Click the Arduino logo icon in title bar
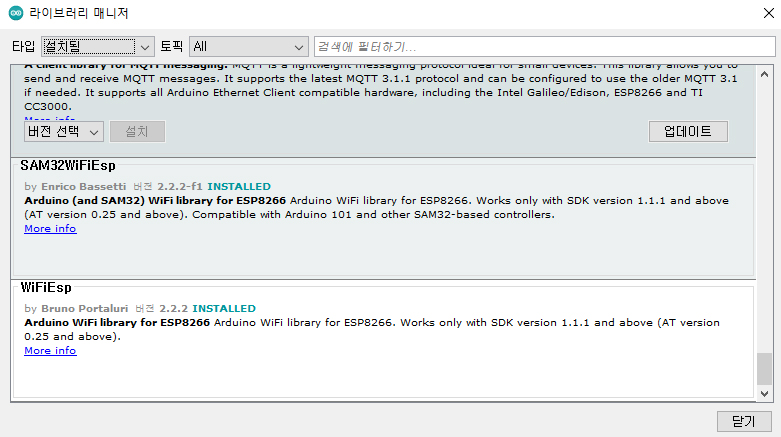This screenshot has width=781, height=437. click(x=16, y=13)
